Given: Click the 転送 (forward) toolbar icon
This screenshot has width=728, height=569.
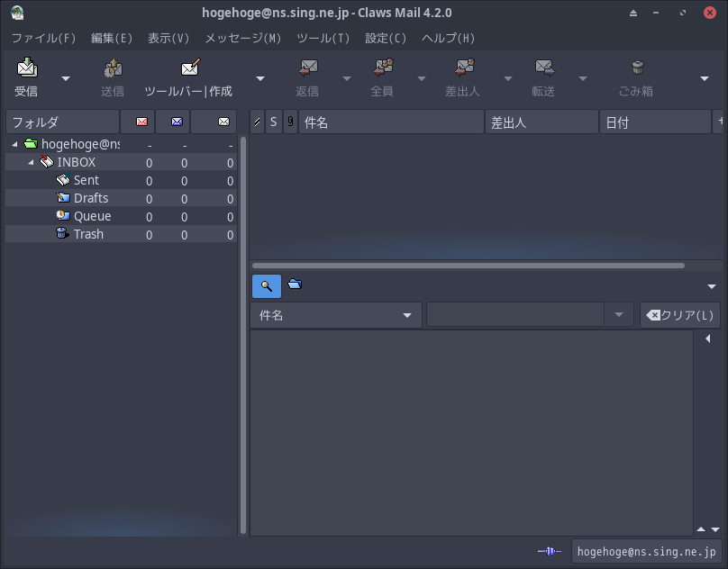Looking at the screenshot, I should (544, 68).
